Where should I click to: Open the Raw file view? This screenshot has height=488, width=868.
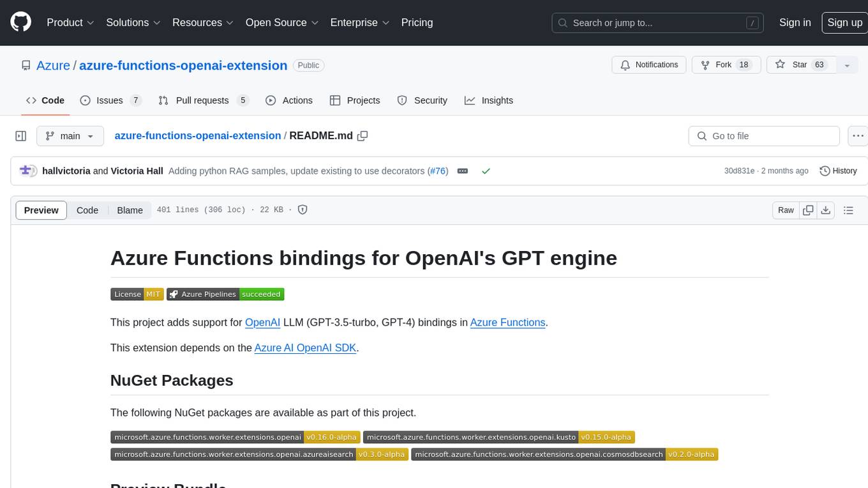click(x=786, y=210)
